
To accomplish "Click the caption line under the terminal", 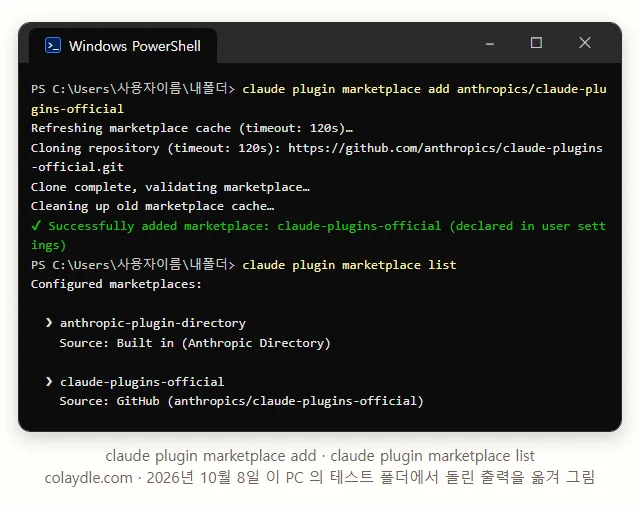I will tap(320, 456).
